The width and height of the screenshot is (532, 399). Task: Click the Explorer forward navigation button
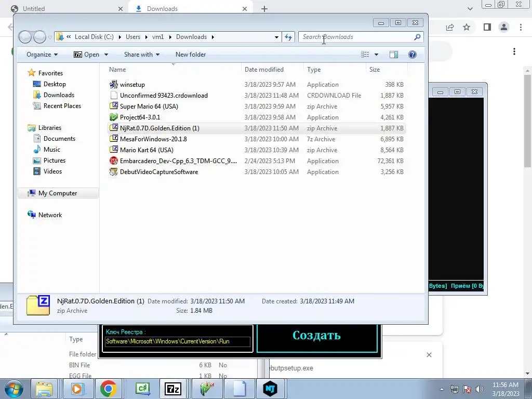pyautogui.click(x=39, y=37)
